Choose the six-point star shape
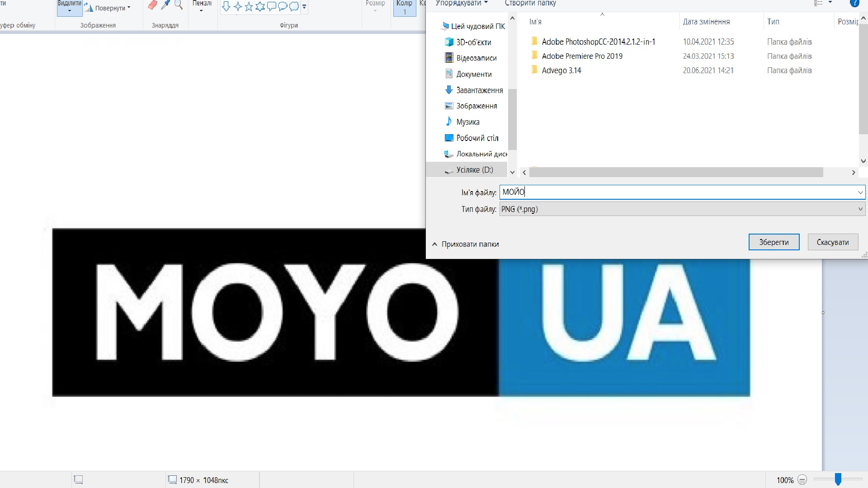This screenshot has width=868, height=488. click(x=260, y=6)
